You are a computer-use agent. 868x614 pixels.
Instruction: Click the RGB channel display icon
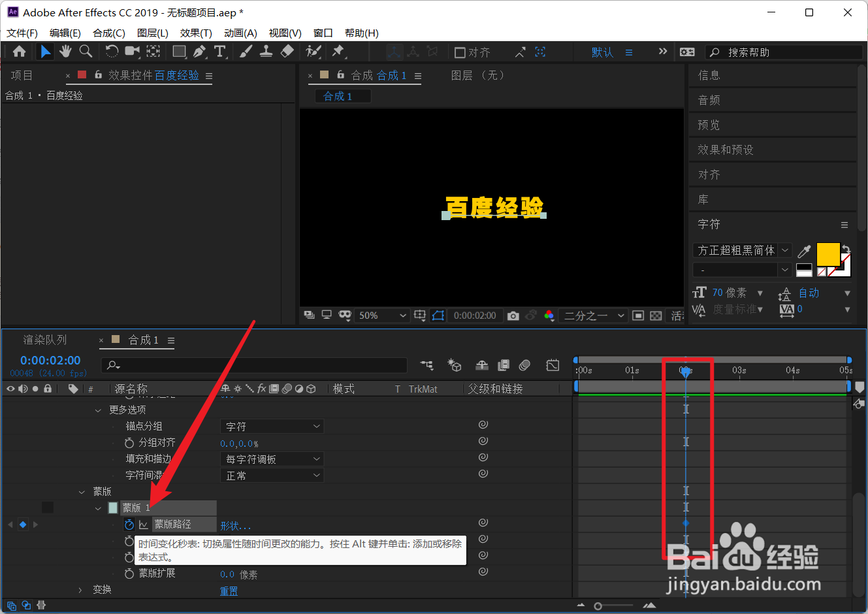coord(549,315)
